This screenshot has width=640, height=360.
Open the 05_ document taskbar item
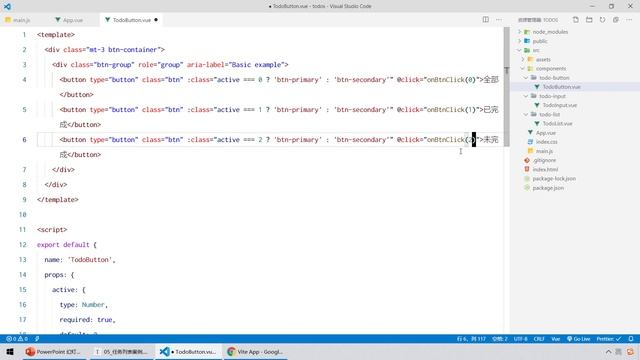[x=122, y=351]
